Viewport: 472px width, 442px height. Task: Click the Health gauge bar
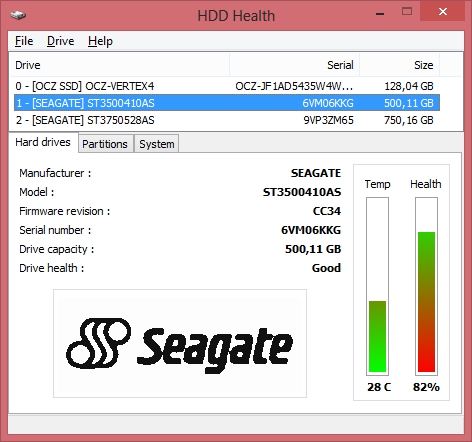coord(426,286)
